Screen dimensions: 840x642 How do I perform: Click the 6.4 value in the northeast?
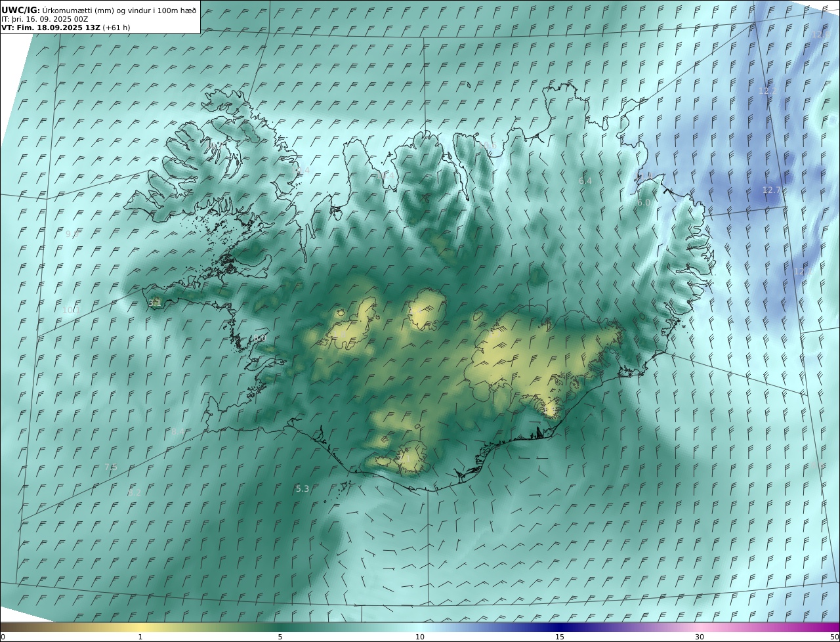pyautogui.click(x=585, y=181)
